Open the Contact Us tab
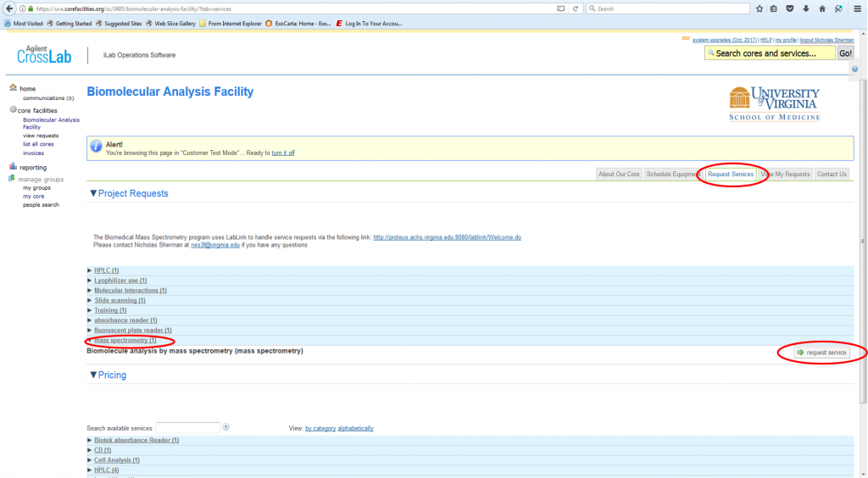The width and height of the screenshot is (868, 478). pyautogui.click(x=832, y=174)
